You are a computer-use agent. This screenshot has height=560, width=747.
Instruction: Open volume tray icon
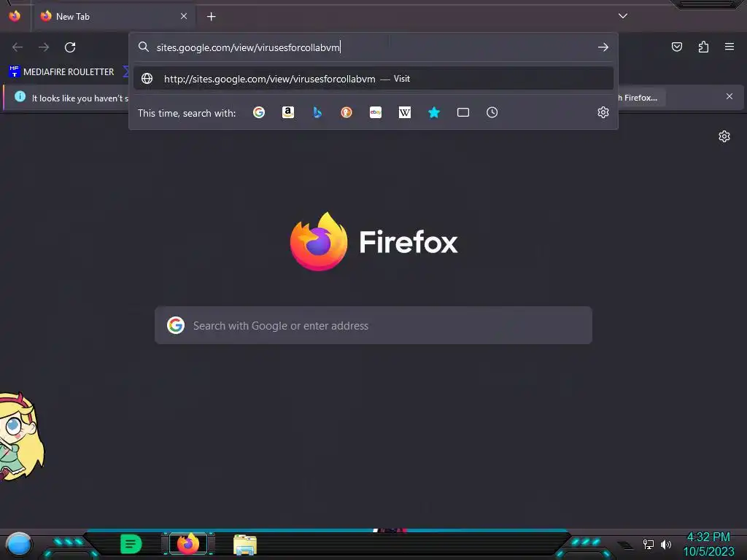pyautogui.click(x=666, y=544)
